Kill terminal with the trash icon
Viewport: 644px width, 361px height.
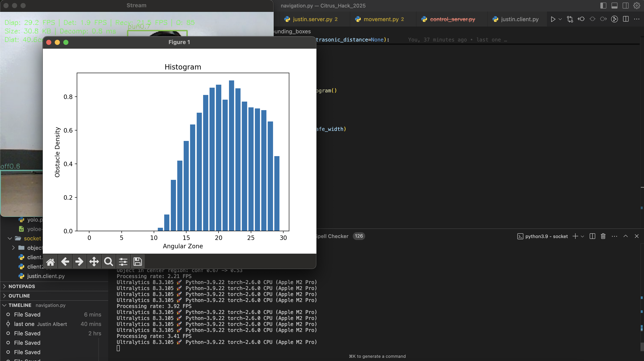[x=603, y=236]
